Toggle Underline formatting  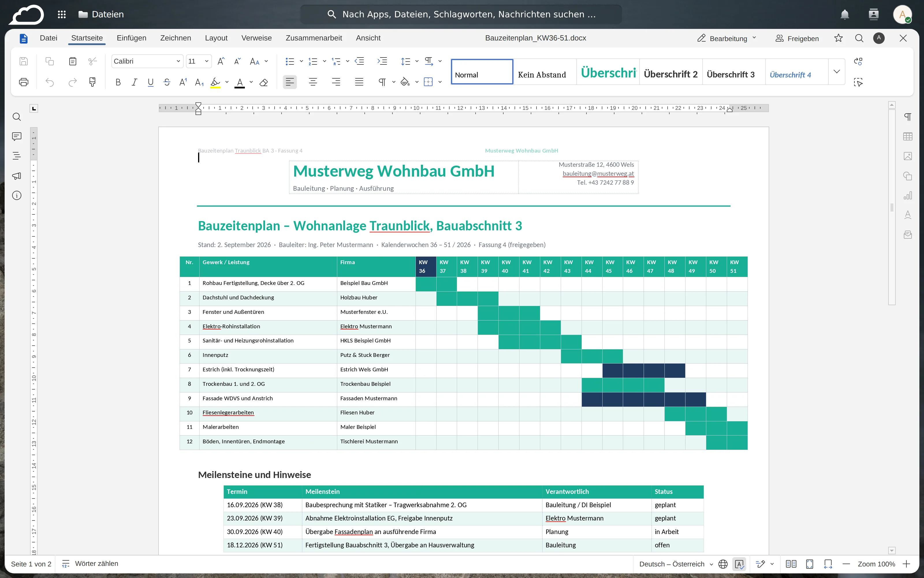click(150, 82)
